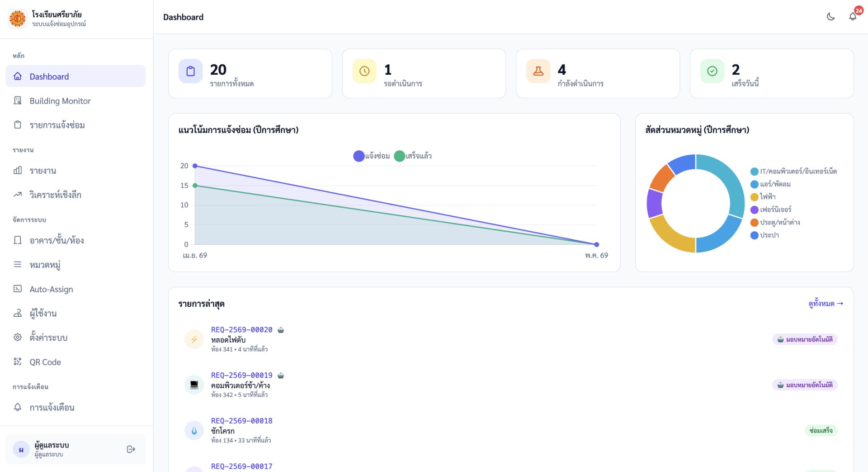Toggle IT/คอมพิวเตอร์ legend swatch on donut chart
Image resolution: width=868 pixels, height=472 pixels.
point(754,172)
